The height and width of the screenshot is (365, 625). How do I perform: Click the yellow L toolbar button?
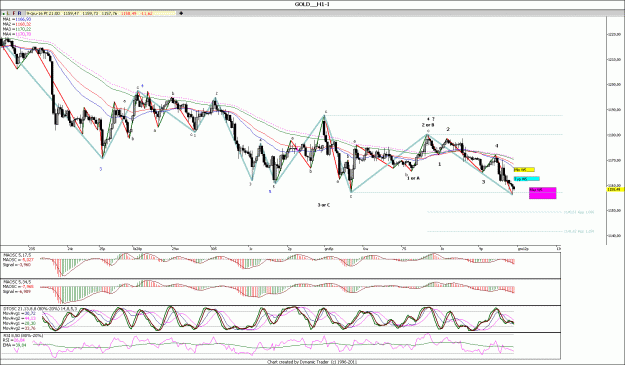(8, 13)
